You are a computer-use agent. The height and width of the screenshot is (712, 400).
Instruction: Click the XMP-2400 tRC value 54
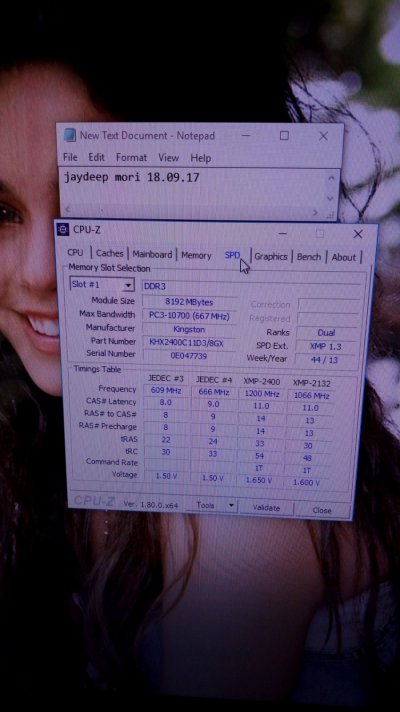tap(260, 455)
